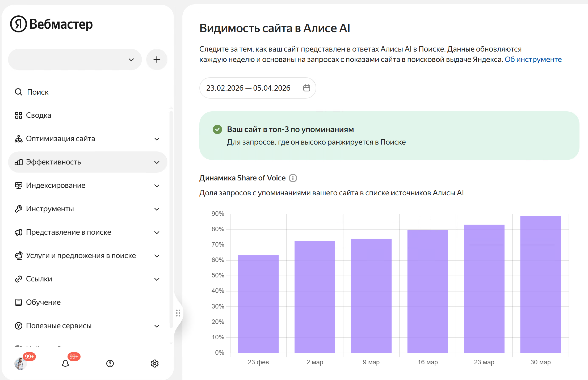Click the Ссылки menu label
This screenshot has height=380, width=588.
[39, 279]
